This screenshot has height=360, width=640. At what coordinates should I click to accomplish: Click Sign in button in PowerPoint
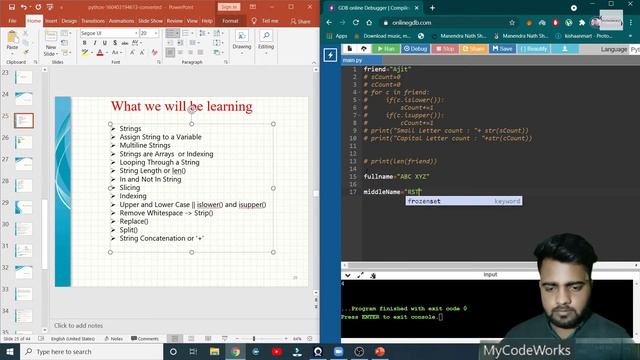coord(229,7)
